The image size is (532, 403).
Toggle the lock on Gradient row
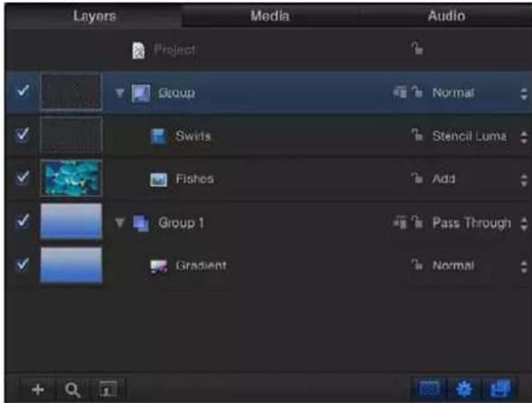point(417,264)
